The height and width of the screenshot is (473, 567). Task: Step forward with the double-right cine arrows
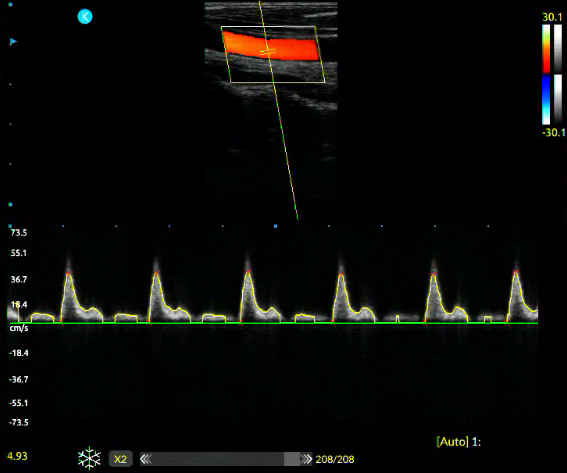(306, 459)
